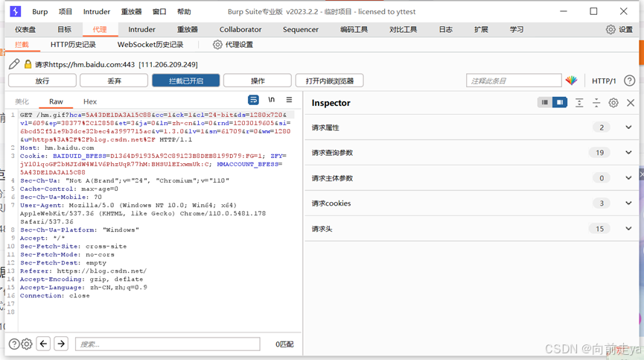This screenshot has width=644, height=360.
Task: Toggle show non-printable characters \n
Action: pyautogui.click(x=272, y=99)
